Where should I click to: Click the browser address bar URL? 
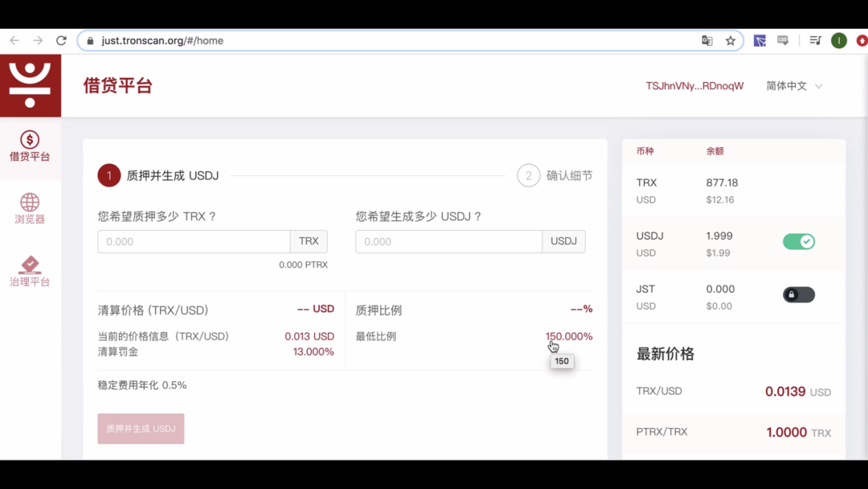162,40
